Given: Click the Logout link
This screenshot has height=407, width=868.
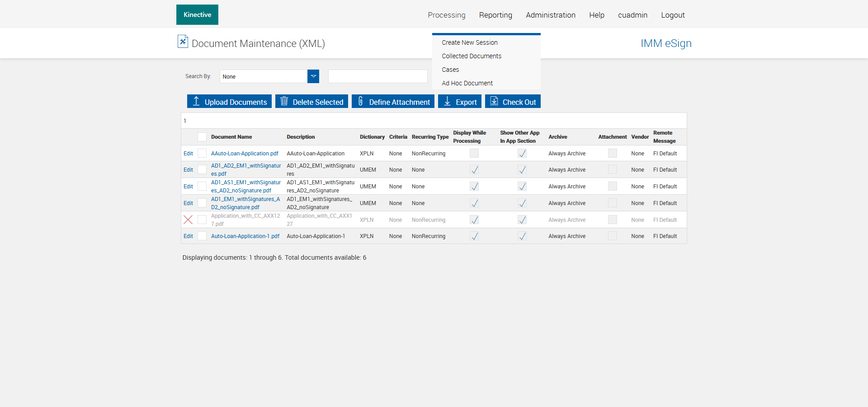Looking at the screenshot, I should pyautogui.click(x=672, y=15).
